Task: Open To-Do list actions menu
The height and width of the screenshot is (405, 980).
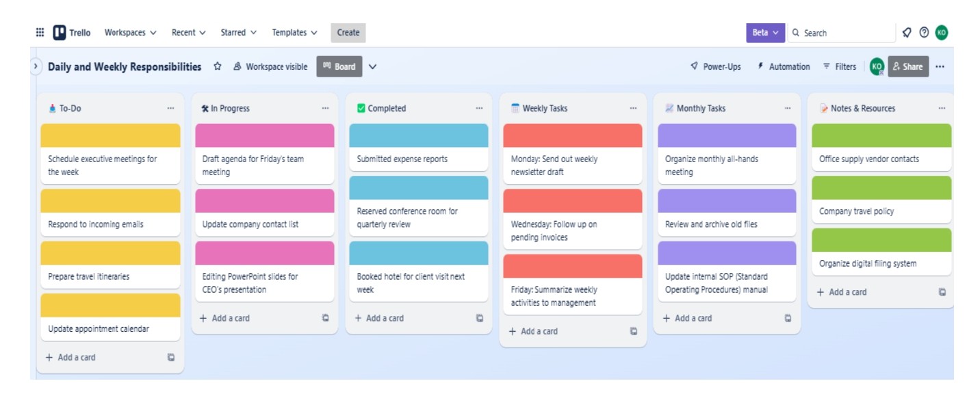Action: click(170, 108)
